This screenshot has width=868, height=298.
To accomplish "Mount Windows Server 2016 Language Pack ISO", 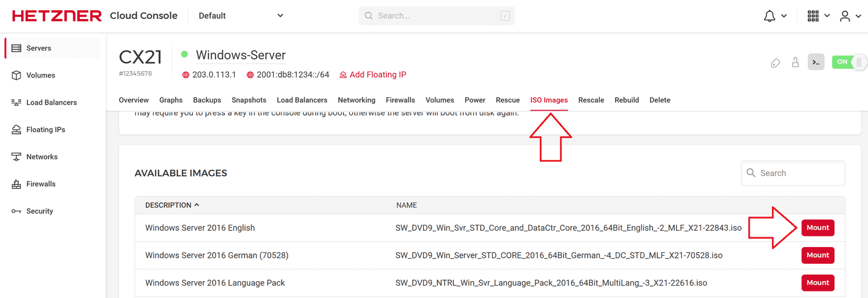I will [x=818, y=283].
